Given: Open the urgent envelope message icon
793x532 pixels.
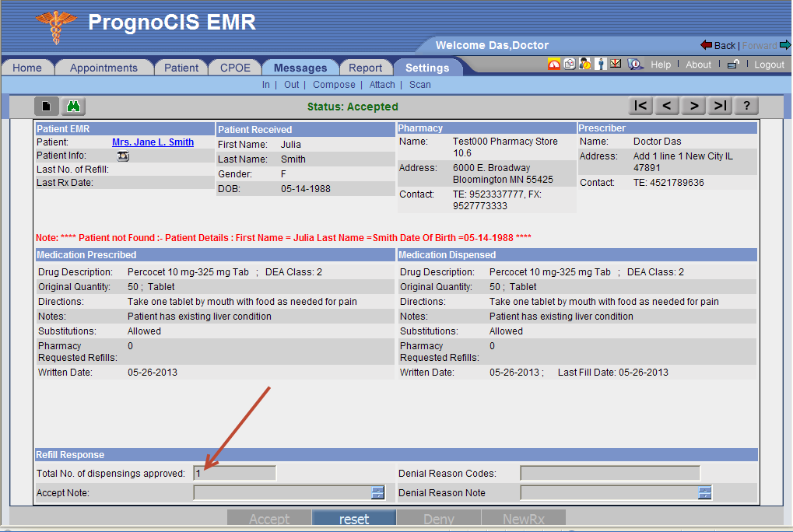Looking at the screenshot, I should (x=616, y=64).
